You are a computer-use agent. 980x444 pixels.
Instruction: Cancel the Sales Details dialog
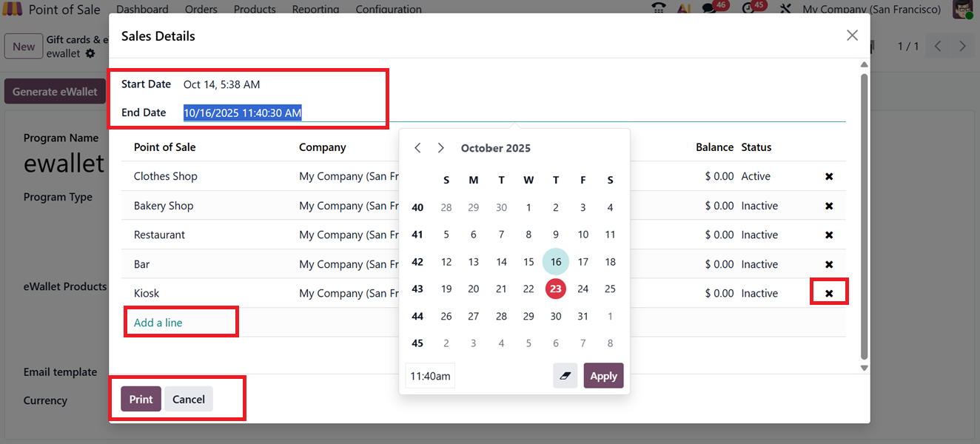189,399
